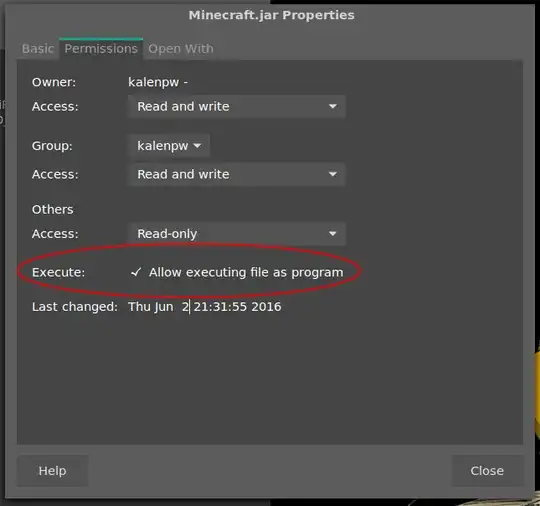
Task: Click the Last changed: label
Action: (x=75, y=307)
